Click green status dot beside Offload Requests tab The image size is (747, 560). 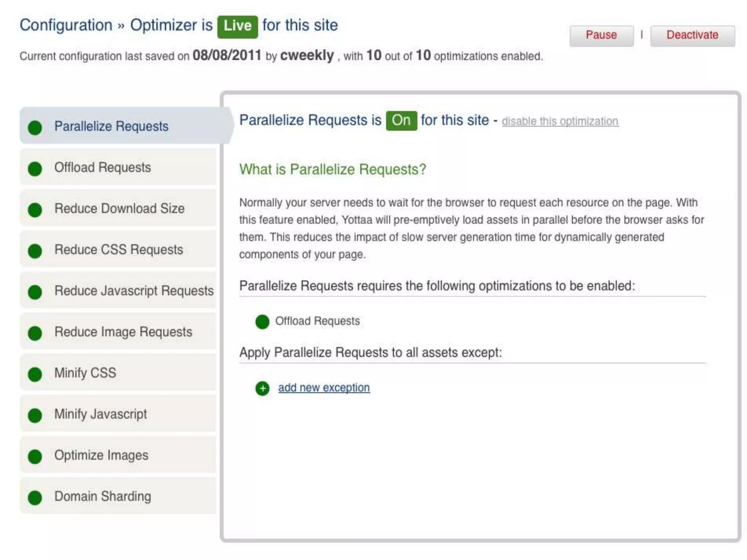point(35,169)
